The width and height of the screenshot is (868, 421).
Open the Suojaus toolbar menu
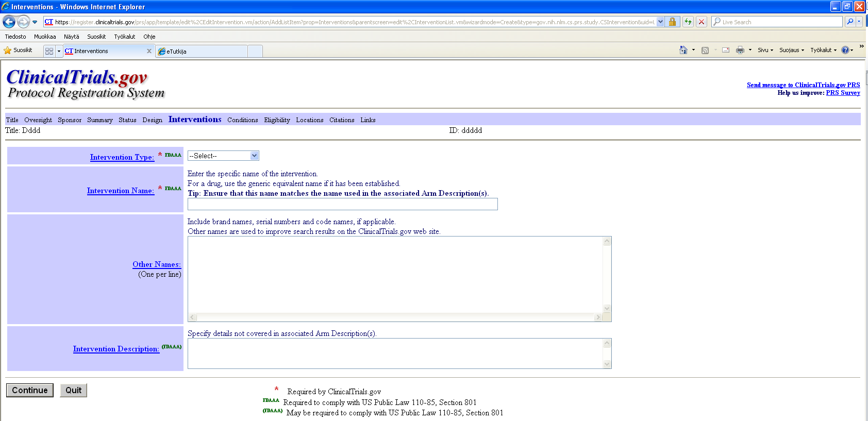tap(792, 50)
